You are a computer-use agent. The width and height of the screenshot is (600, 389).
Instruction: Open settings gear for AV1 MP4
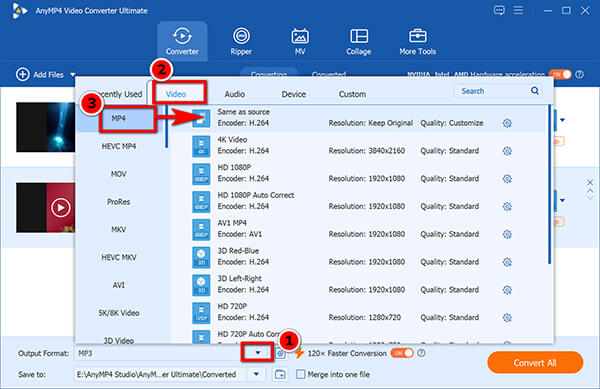507,234
